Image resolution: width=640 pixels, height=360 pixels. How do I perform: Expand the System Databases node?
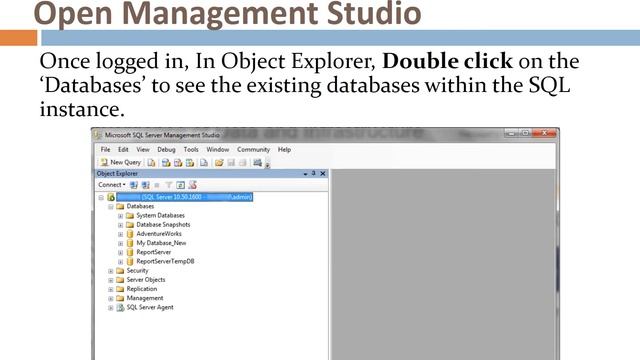pyautogui.click(x=120, y=216)
